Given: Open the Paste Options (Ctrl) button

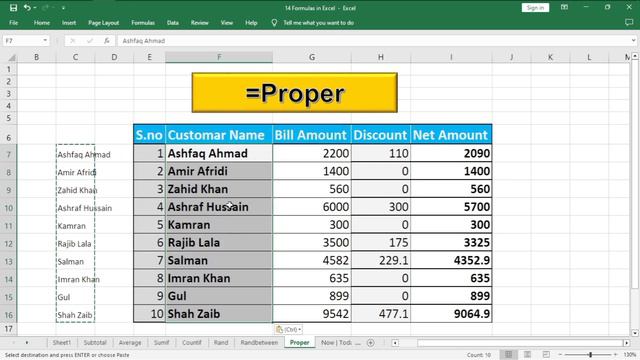Looking at the screenshot, I should (x=289, y=329).
